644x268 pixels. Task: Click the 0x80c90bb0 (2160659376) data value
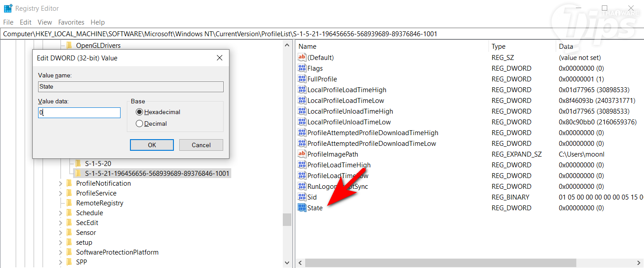[x=597, y=122]
